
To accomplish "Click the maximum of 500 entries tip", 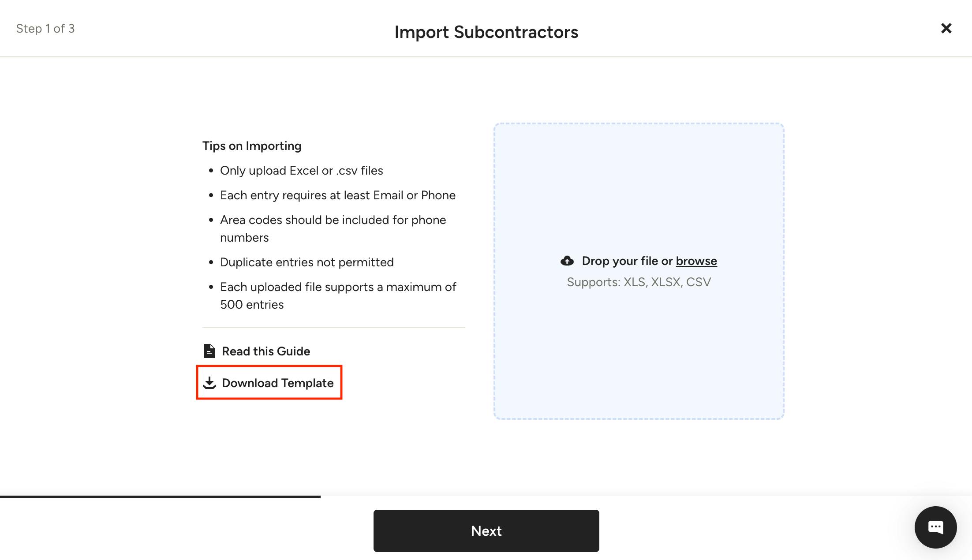I will pyautogui.click(x=337, y=295).
